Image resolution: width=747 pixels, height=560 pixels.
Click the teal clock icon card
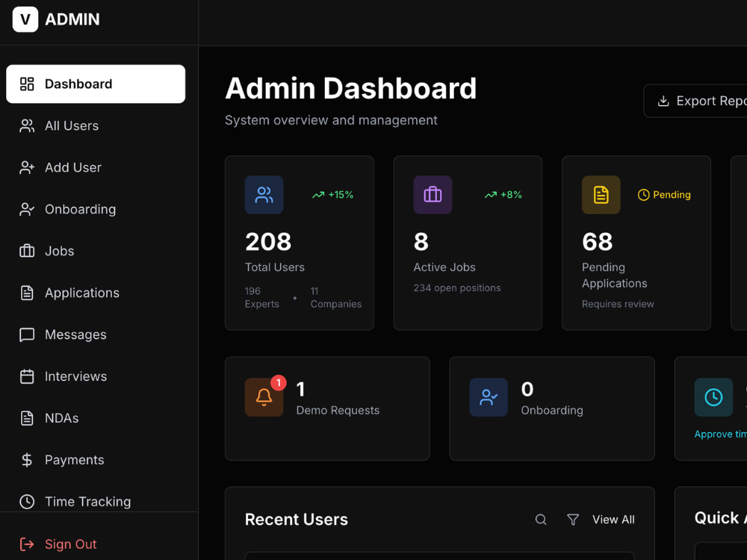point(713,397)
